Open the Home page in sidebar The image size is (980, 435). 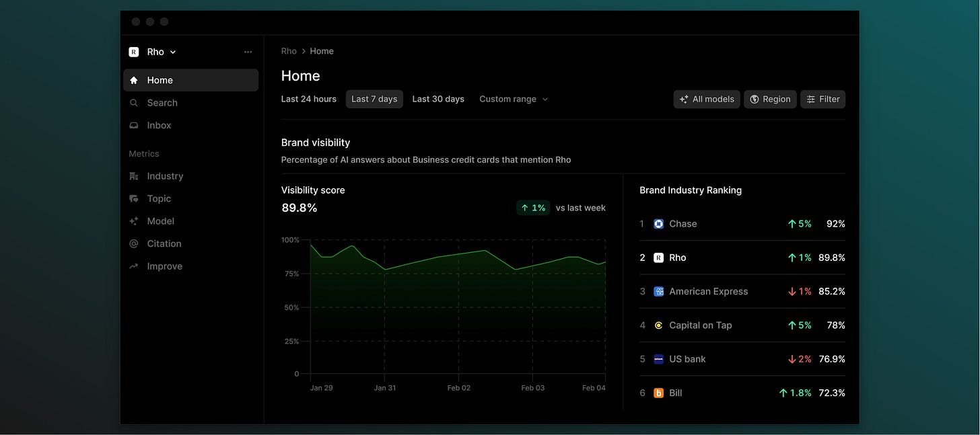(x=190, y=80)
